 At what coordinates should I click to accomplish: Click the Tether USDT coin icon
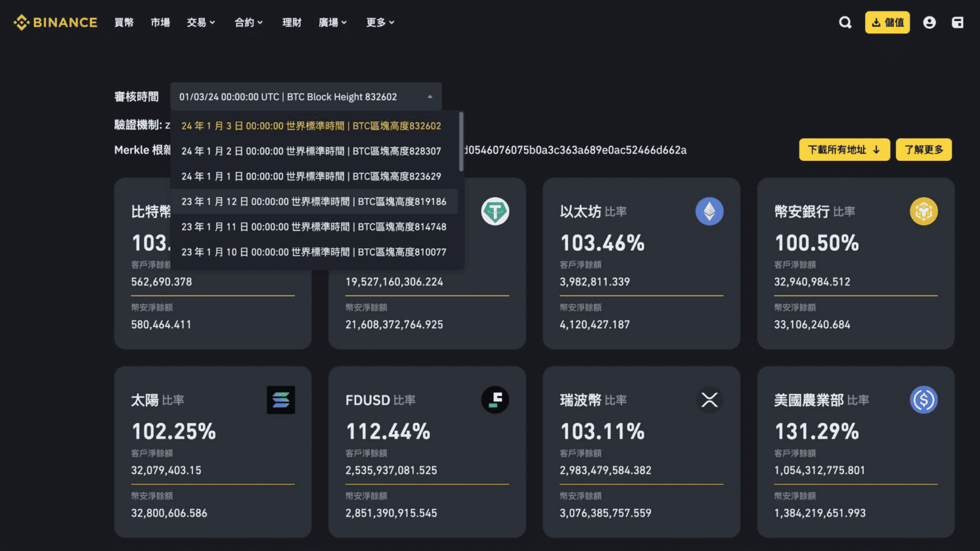(x=495, y=211)
